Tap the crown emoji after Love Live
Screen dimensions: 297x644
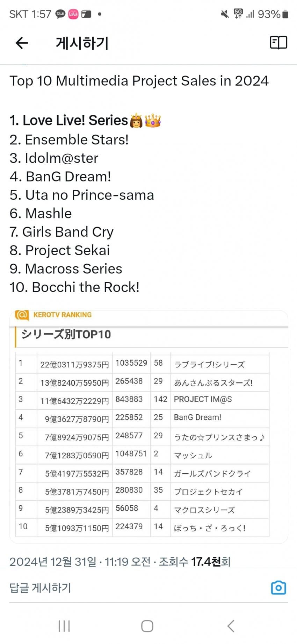click(x=153, y=120)
